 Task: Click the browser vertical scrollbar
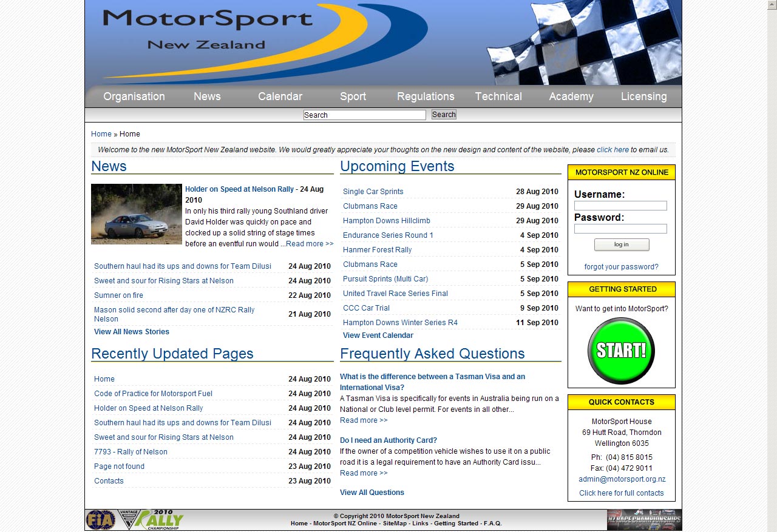[x=772, y=266]
